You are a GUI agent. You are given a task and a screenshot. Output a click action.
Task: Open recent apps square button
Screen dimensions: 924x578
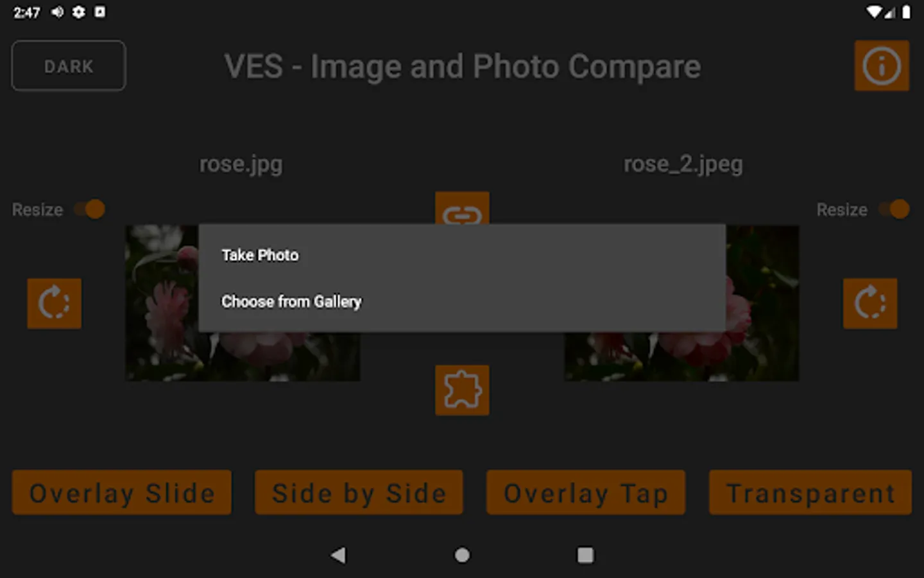click(x=585, y=555)
